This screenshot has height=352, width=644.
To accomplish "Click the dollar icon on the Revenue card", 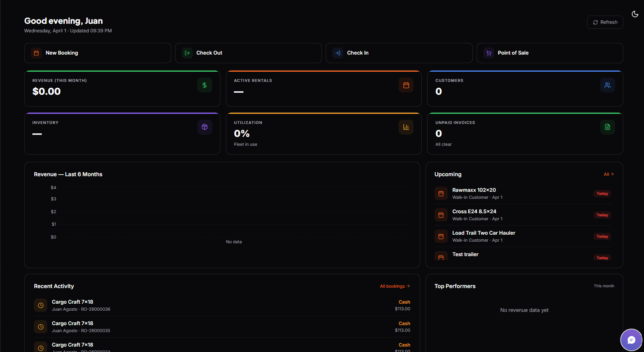I will [x=204, y=85].
